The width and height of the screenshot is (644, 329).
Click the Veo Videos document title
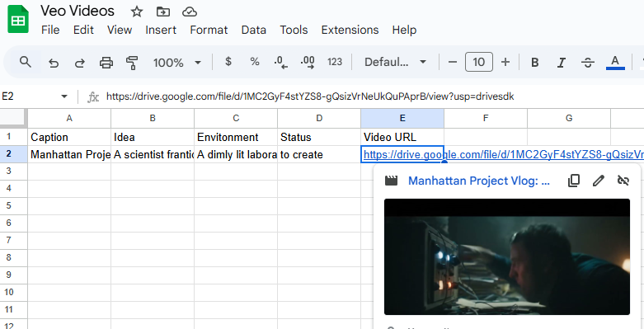78,11
